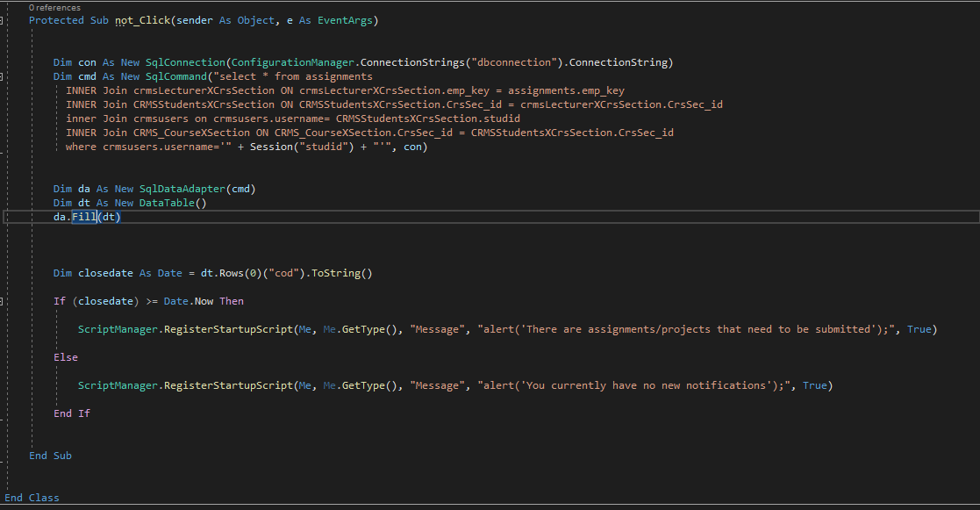Click the ConfigurationManager identifier
Viewport: 980px width, 510px height.
[x=292, y=62]
